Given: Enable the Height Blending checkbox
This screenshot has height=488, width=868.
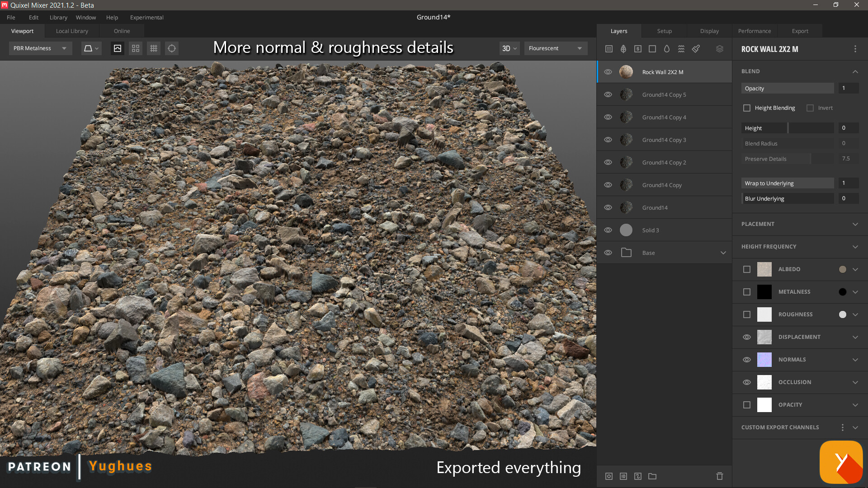Looking at the screenshot, I should 747,108.
